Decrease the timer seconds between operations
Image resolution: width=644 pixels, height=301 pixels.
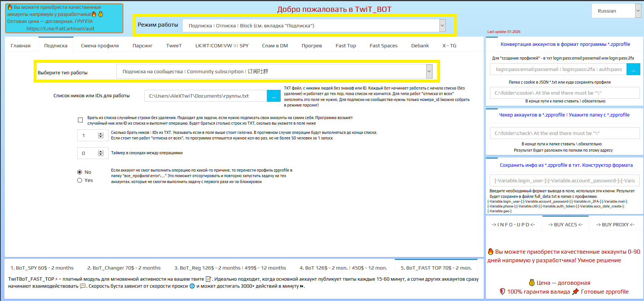coord(101,155)
